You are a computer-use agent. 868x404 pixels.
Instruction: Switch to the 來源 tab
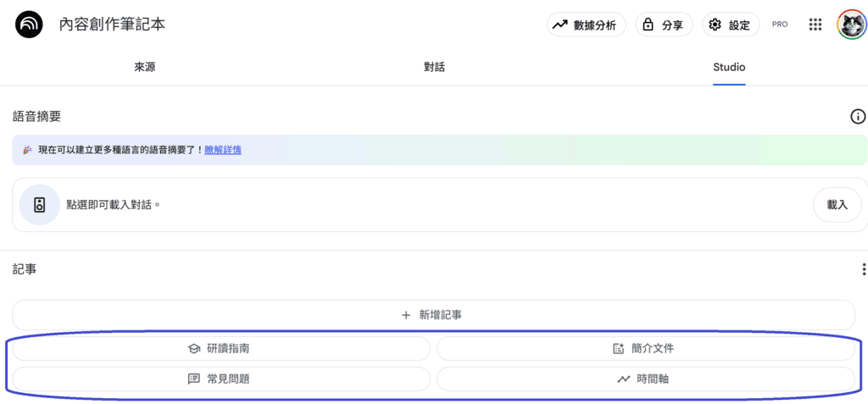point(145,67)
